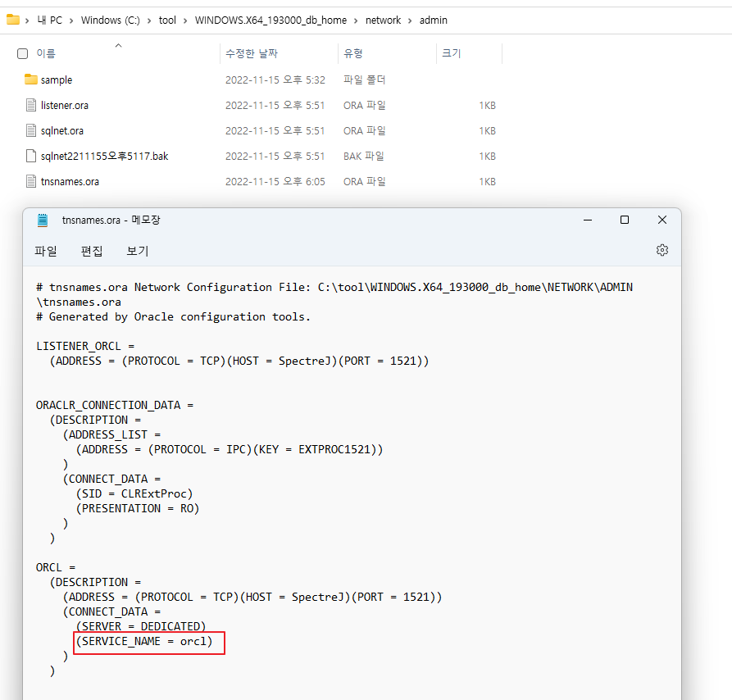Close the Notepad window
This screenshot has height=700, width=732.
tap(662, 220)
